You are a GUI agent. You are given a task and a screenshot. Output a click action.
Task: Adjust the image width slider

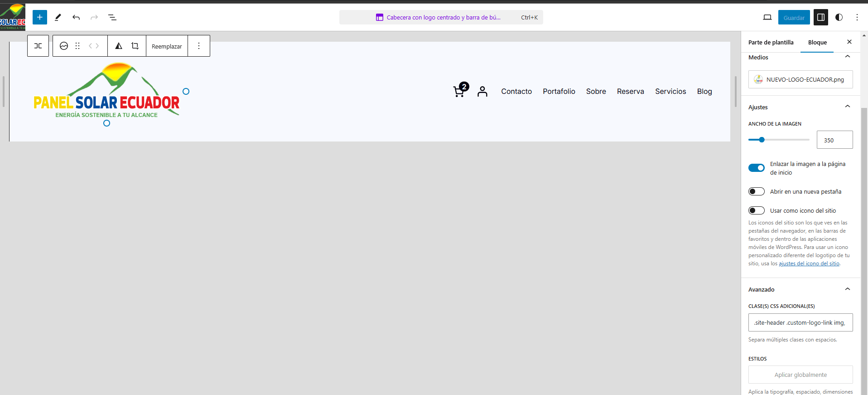tap(779, 140)
